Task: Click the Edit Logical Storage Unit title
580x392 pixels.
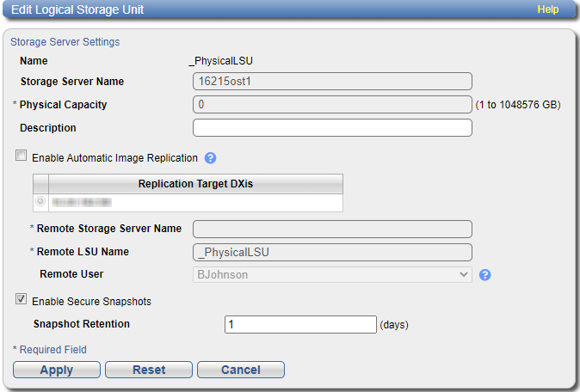Action: click(x=77, y=9)
